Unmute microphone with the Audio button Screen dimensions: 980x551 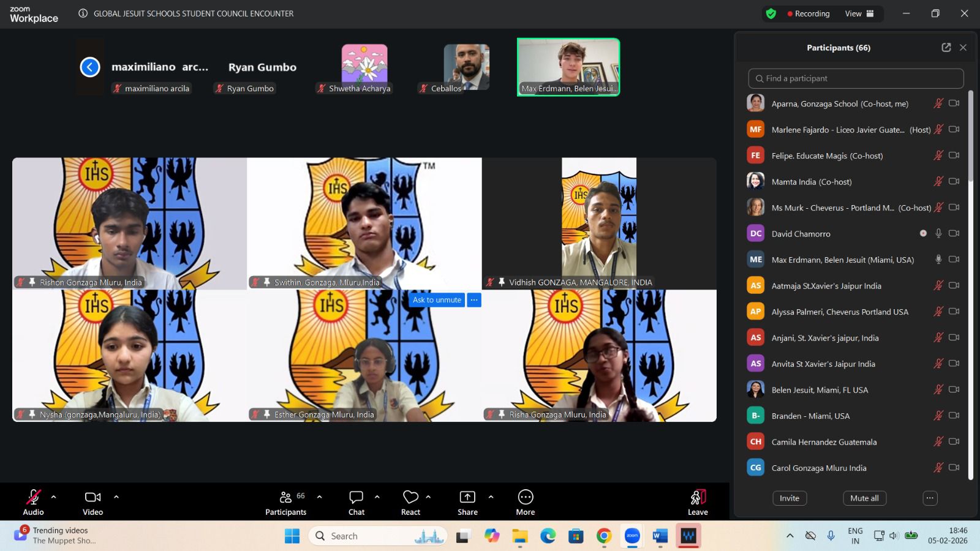[33, 502]
